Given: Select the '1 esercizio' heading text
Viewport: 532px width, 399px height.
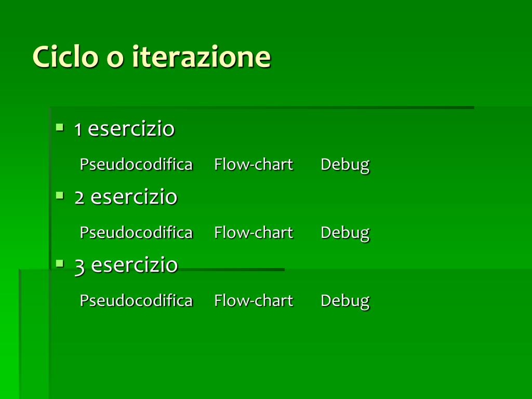Looking at the screenshot, I should (x=125, y=129).
